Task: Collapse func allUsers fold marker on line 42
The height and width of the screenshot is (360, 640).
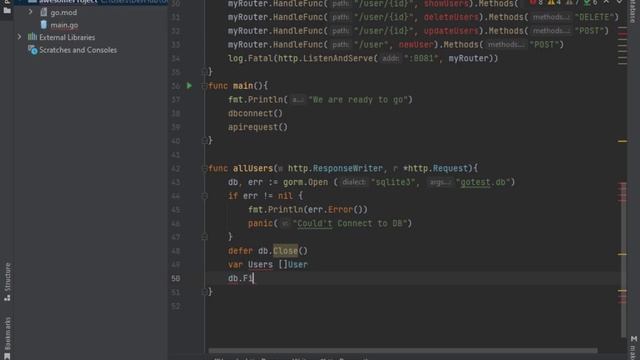Action: pyautogui.click(x=204, y=168)
